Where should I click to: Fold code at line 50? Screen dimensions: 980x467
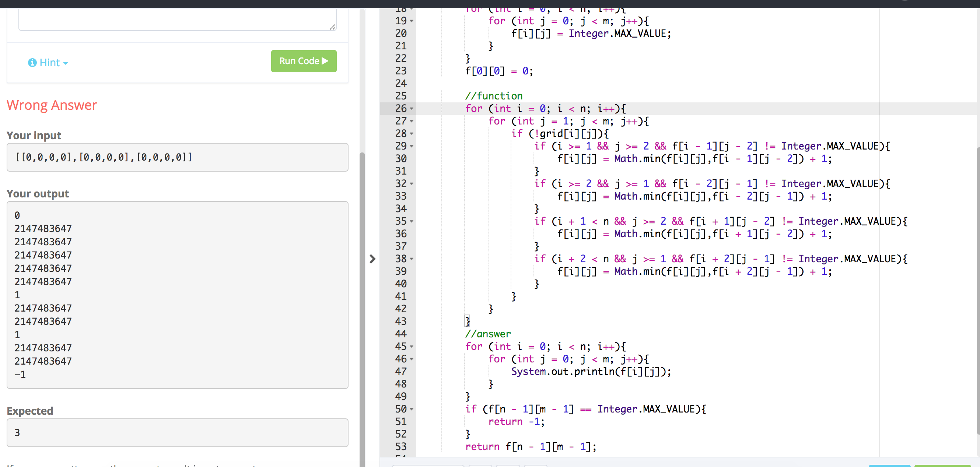pos(412,410)
